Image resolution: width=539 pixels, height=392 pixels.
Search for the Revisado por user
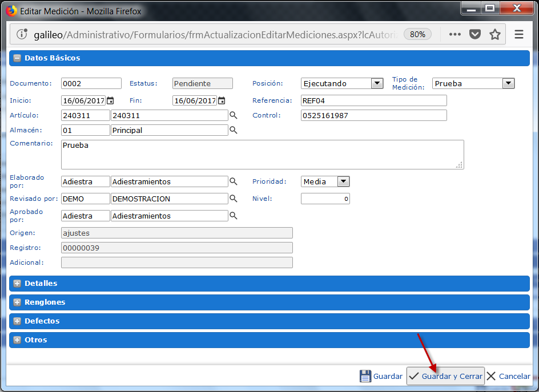pos(233,199)
